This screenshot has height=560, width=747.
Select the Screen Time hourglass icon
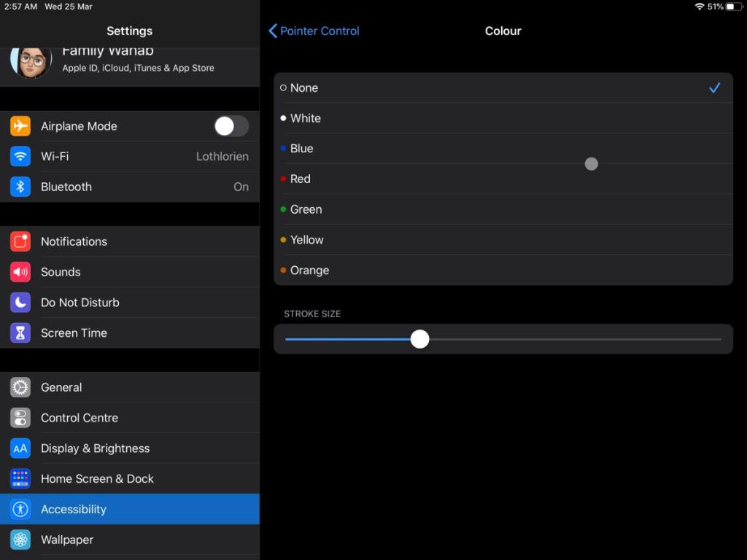pos(20,332)
